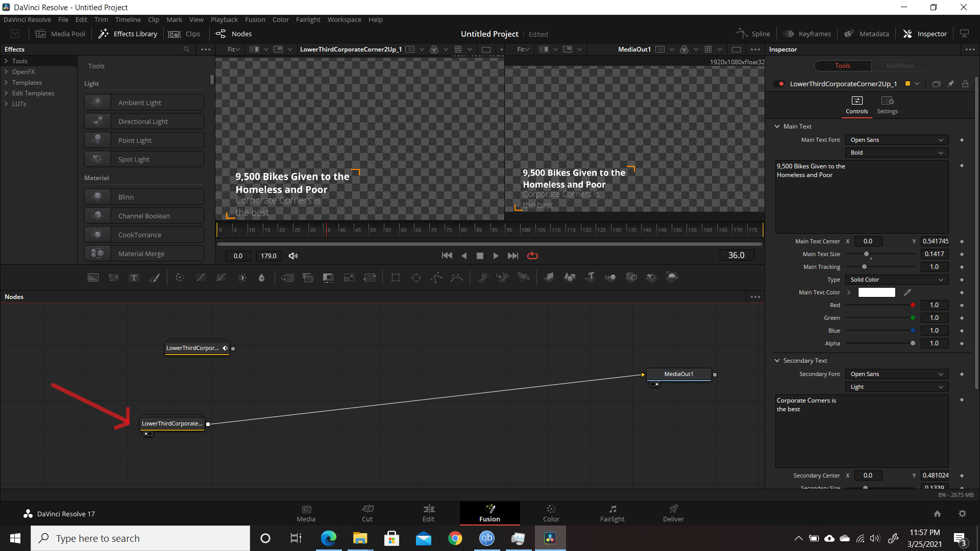
Task: Toggle Media Pool panel
Action: click(60, 34)
